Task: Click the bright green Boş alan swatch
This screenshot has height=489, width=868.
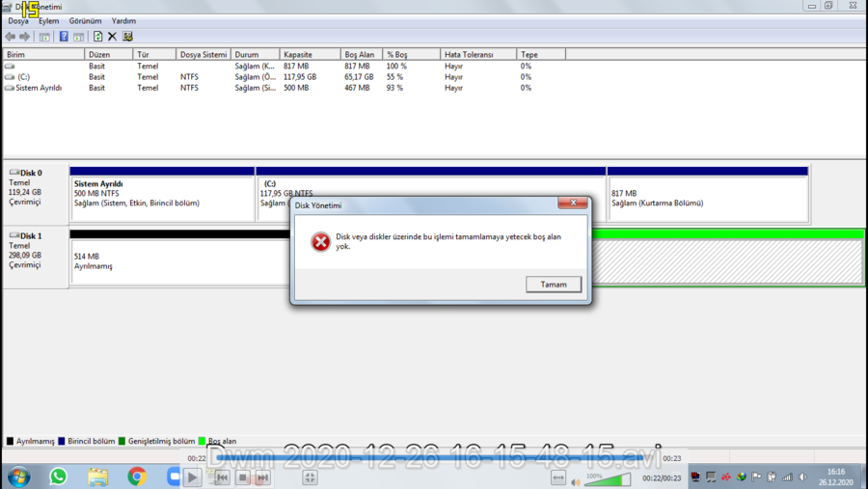Action: (202, 442)
